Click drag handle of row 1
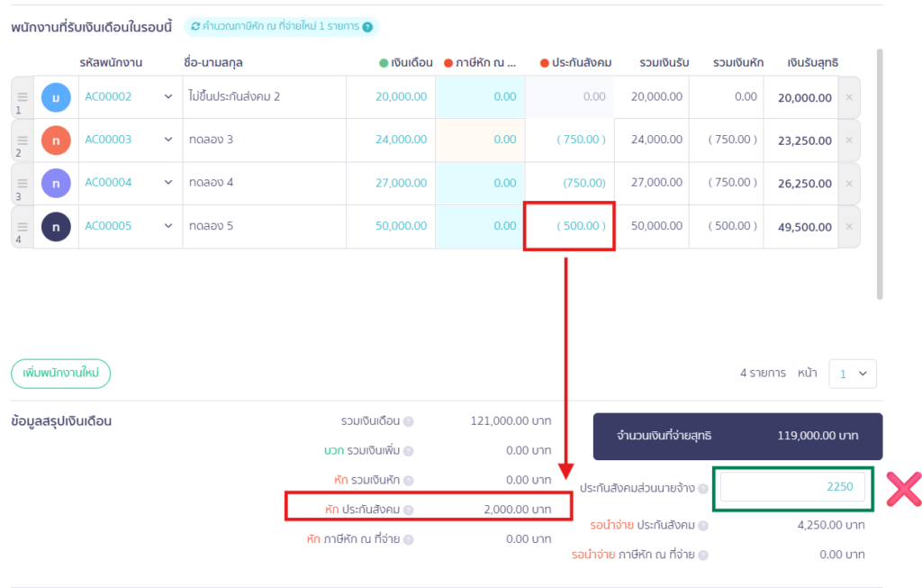The height and width of the screenshot is (588, 922). tap(23, 96)
